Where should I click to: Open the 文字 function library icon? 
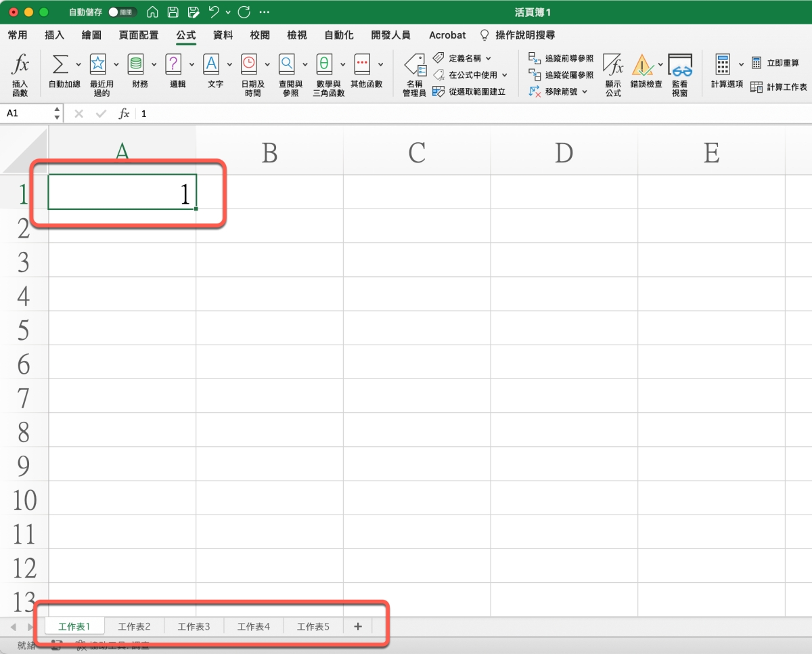(x=212, y=64)
